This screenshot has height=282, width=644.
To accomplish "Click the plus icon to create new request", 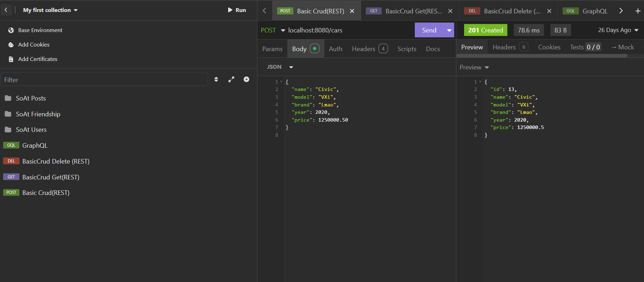I will 246,80.
